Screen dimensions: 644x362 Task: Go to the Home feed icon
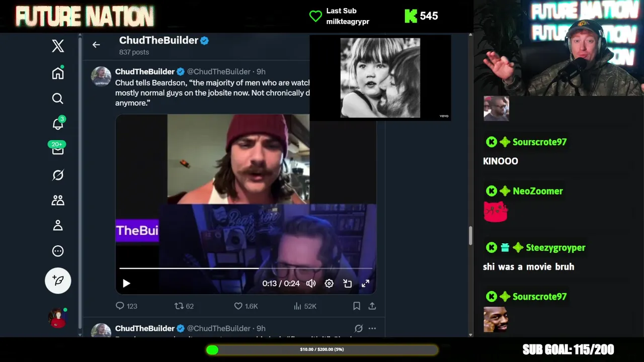(58, 73)
